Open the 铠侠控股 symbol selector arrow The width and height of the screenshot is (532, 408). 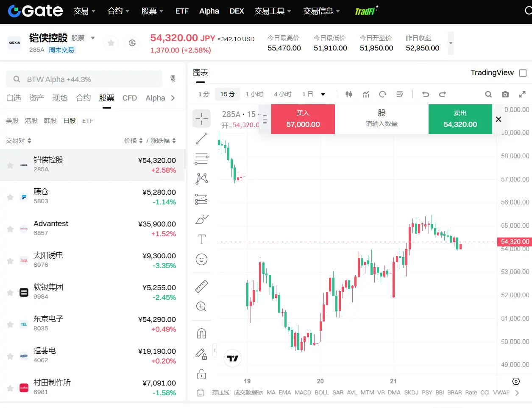(x=93, y=38)
